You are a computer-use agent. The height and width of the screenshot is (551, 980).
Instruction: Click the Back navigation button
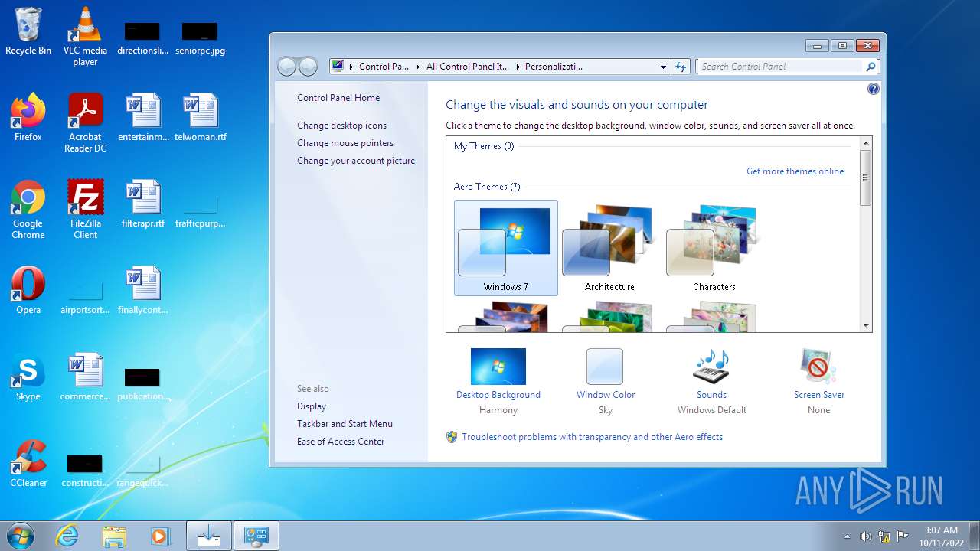286,67
